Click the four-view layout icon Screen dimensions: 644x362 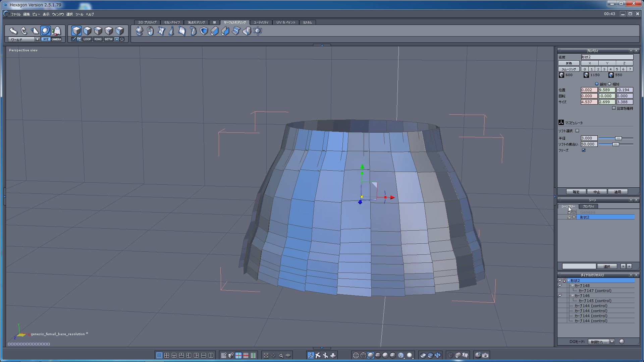[167, 355]
